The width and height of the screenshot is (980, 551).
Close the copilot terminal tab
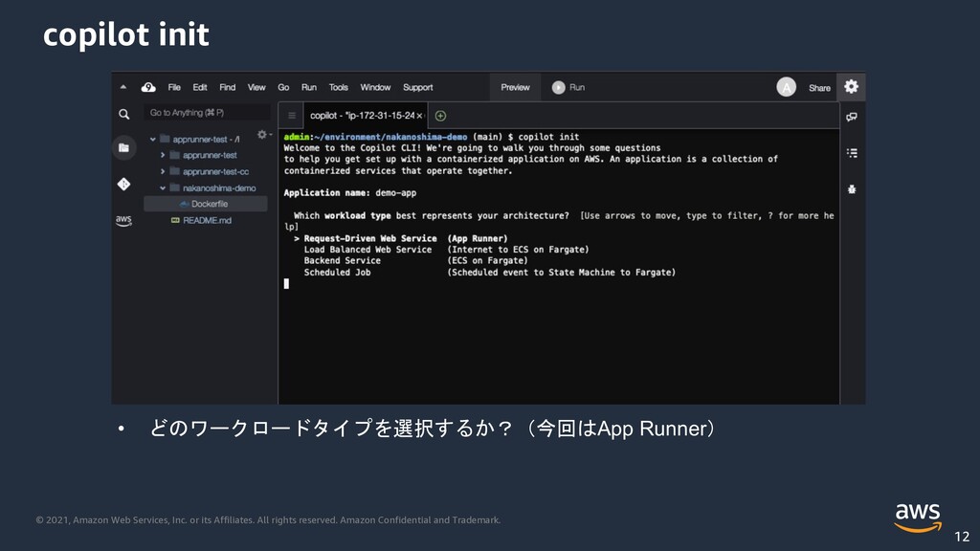click(419, 116)
